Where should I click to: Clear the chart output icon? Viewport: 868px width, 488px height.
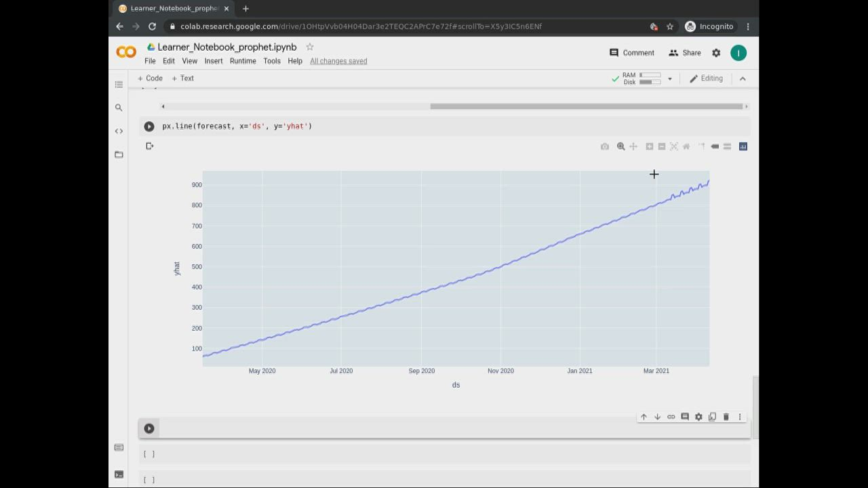pyautogui.click(x=150, y=146)
